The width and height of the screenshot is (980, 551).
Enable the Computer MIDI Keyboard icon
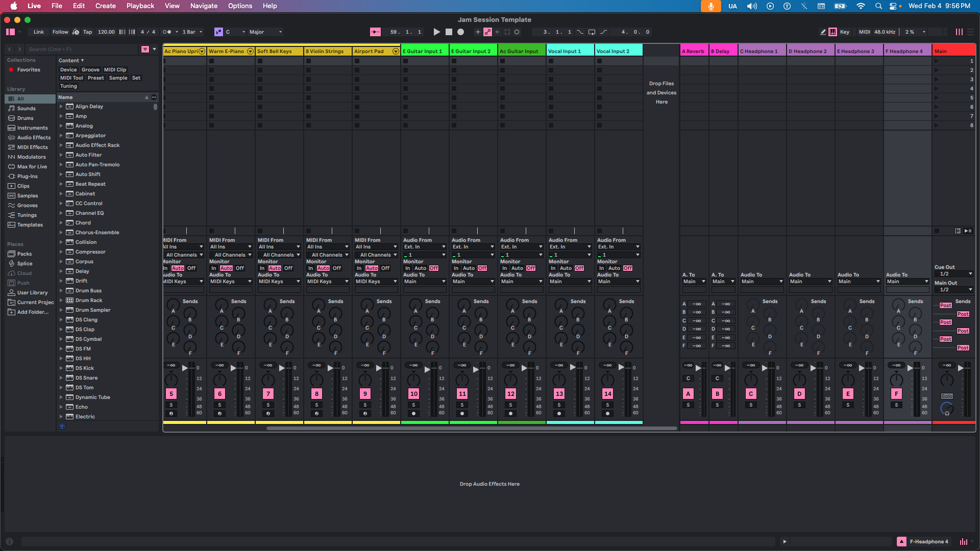[832, 32]
